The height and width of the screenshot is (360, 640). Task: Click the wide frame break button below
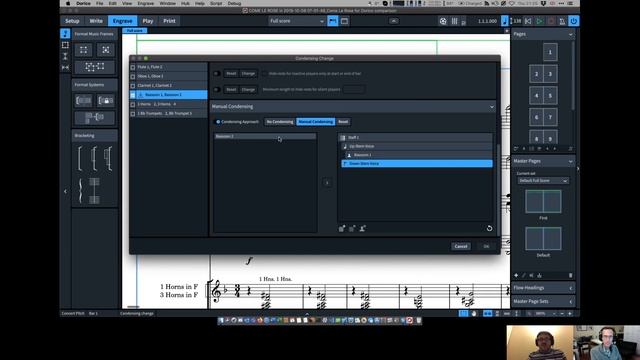[x=95, y=67]
